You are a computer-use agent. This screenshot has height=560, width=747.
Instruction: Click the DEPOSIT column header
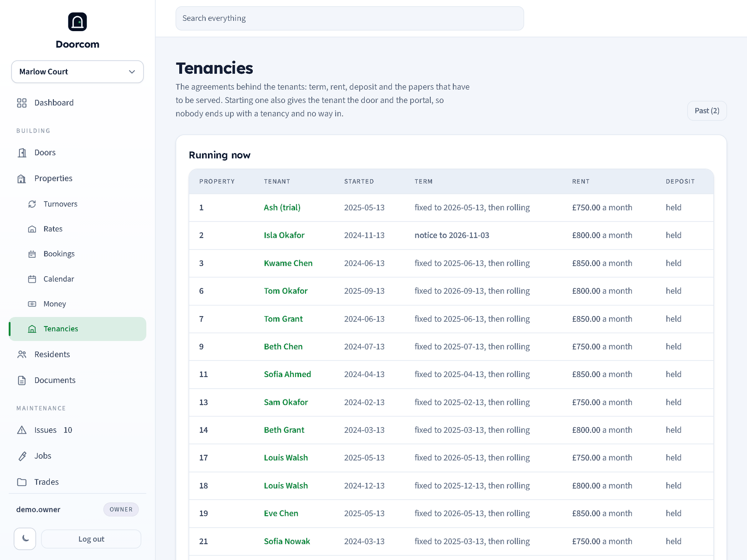click(x=680, y=181)
